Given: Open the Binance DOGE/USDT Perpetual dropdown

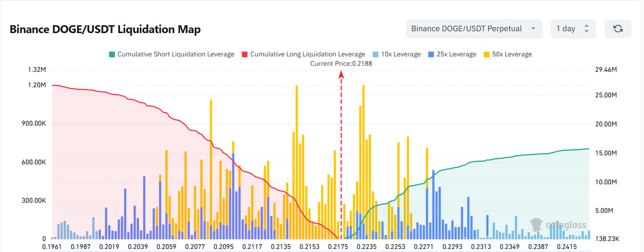Looking at the screenshot, I should click(466, 29).
